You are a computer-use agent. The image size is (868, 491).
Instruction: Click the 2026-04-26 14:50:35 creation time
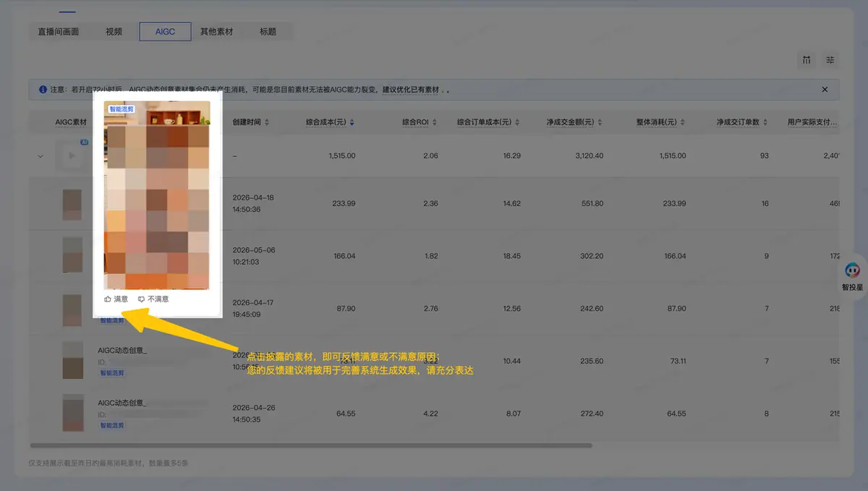(252, 414)
